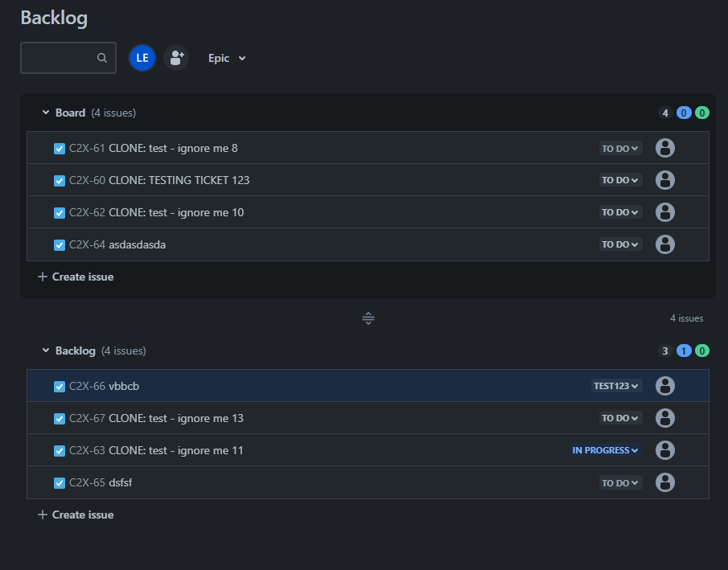Open assignee avatar for C2X-63
The image size is (728, 570).
[665, 450]
